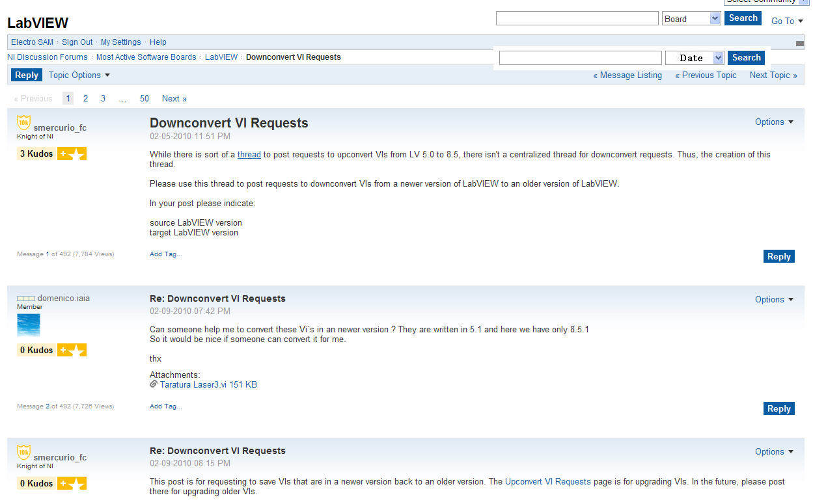Click the '0 Kudos' count under domenico.iaia

point(36,350)
